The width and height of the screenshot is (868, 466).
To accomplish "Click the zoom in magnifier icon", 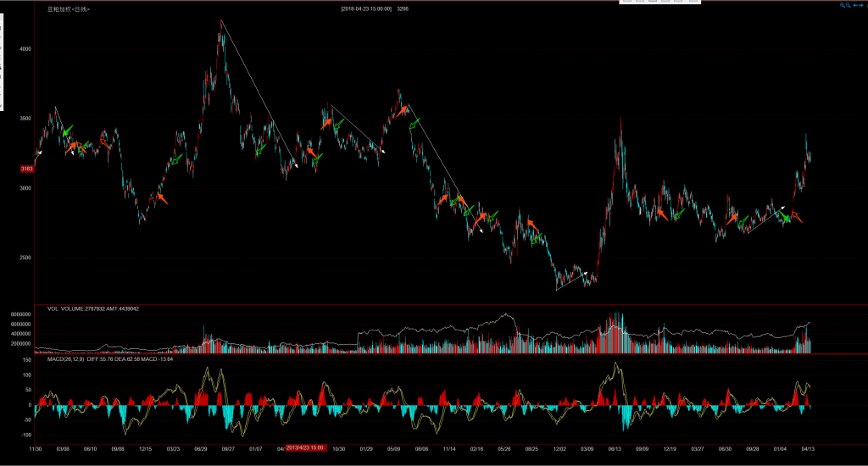I will point(843,5).
